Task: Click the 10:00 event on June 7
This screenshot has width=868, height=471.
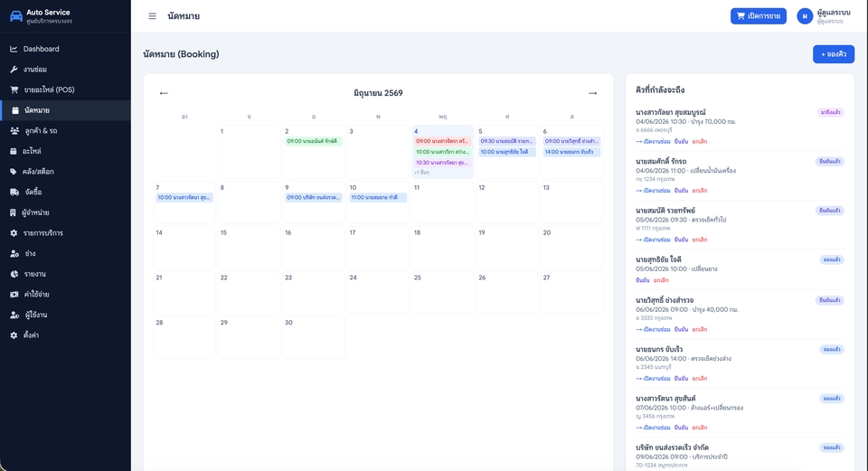Action: tap(184, 198)
